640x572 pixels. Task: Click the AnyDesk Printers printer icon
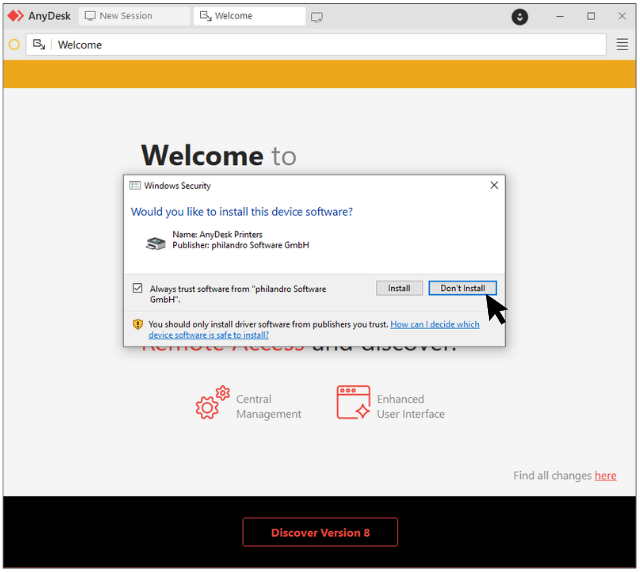(x=156, y=243)
